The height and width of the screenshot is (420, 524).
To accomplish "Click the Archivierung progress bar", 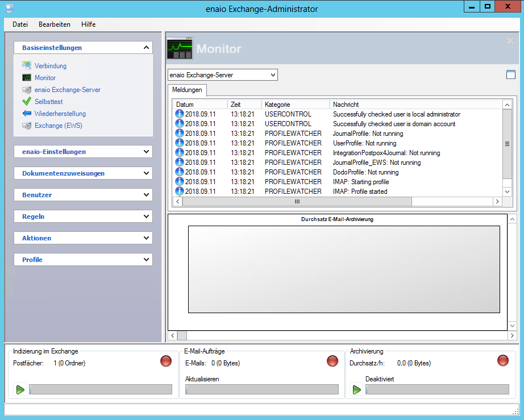I will tap(437, 389).
